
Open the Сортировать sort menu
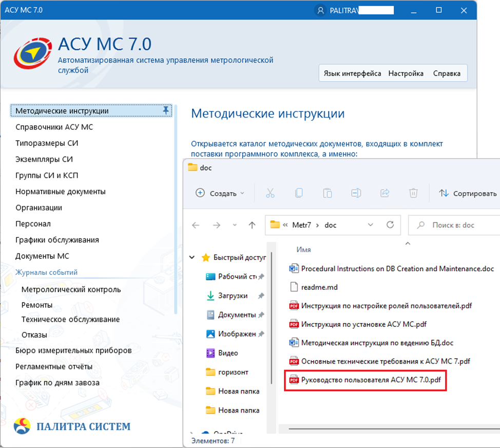tap(468, 193)
